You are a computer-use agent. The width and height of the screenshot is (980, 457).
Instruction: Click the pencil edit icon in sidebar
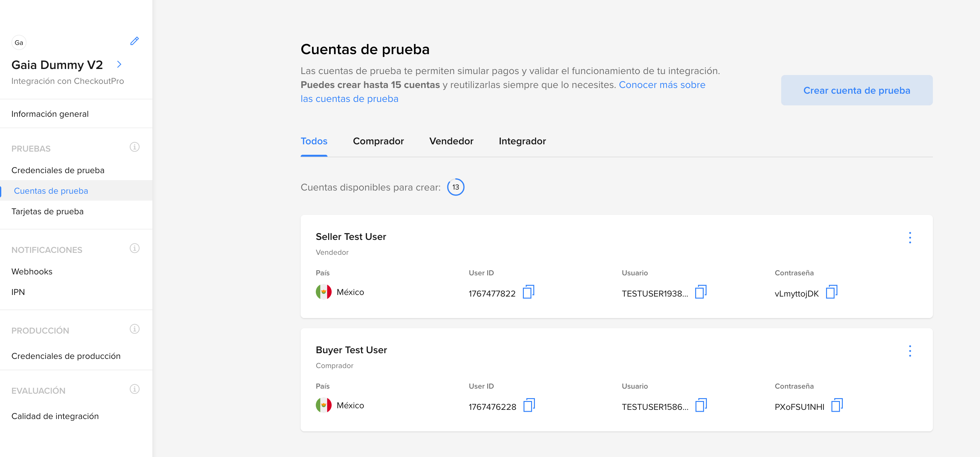pos(134,41)
